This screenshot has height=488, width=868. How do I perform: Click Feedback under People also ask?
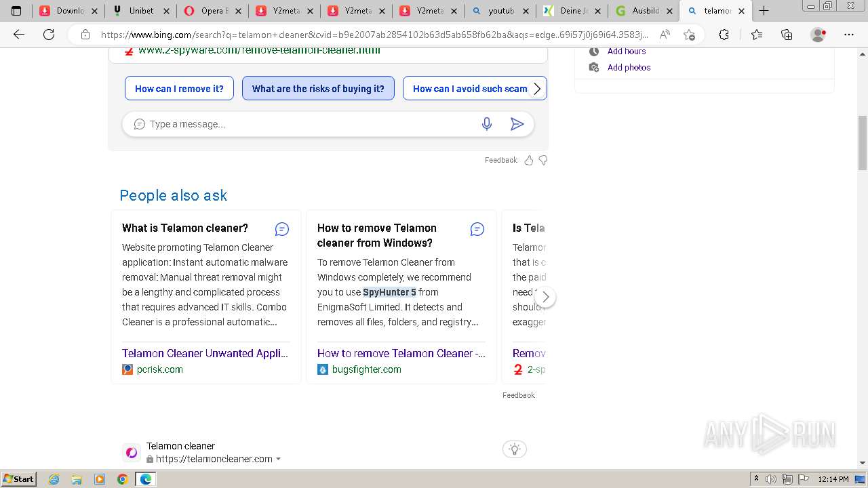point(519,395)
